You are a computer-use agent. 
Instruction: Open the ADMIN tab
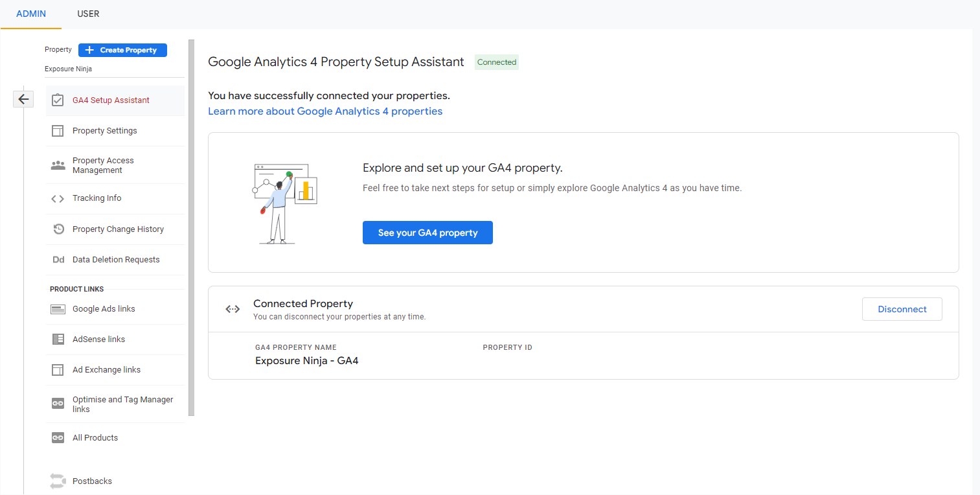coord(30,14)
